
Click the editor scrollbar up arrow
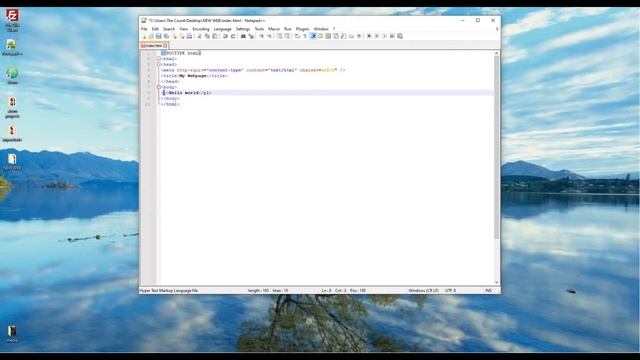[496, 53]
